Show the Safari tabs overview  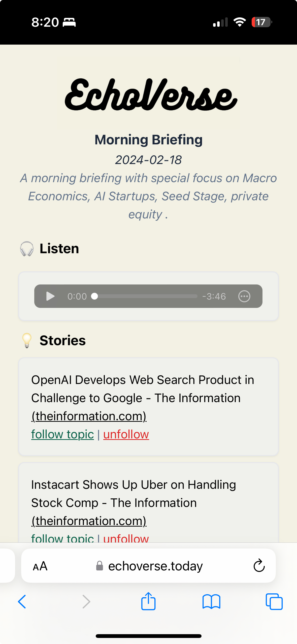tap(274, 602)
